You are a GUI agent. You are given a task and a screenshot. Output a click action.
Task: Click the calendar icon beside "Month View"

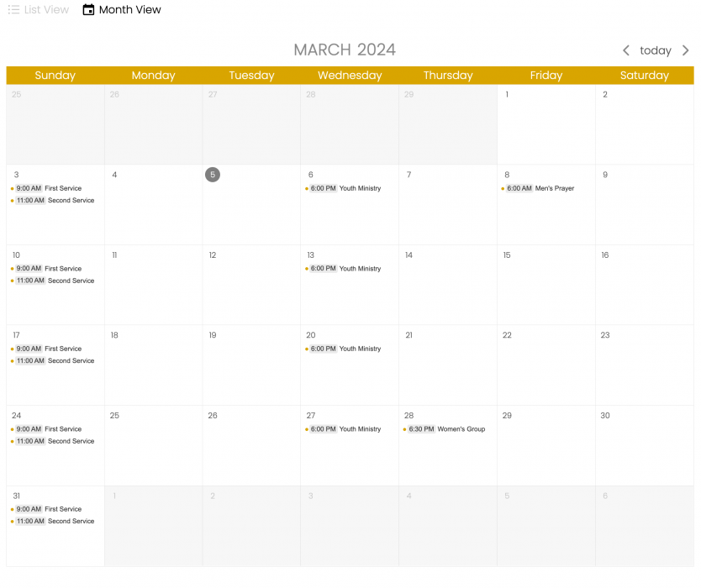[88, 9]
